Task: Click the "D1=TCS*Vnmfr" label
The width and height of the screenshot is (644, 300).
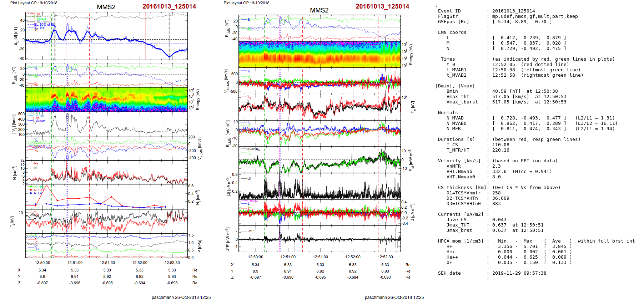Action: 463,193
